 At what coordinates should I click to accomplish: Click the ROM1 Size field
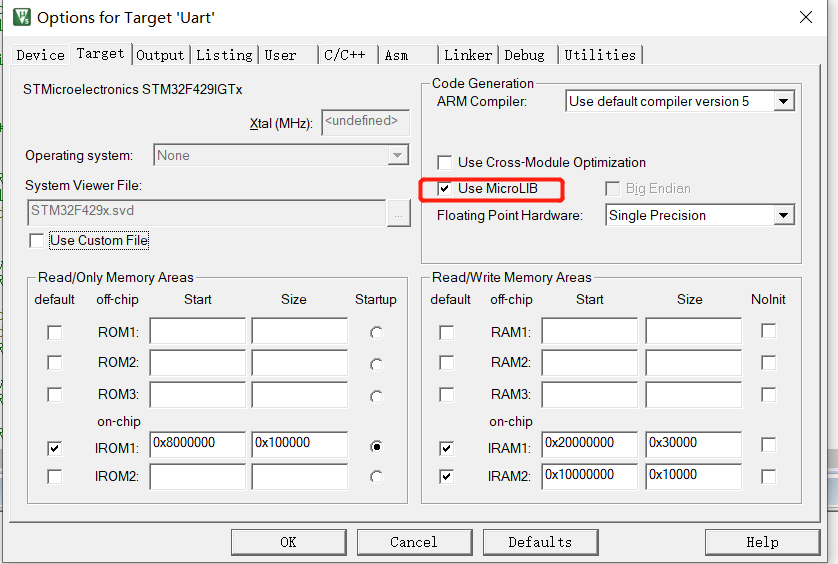click(300, 331)
